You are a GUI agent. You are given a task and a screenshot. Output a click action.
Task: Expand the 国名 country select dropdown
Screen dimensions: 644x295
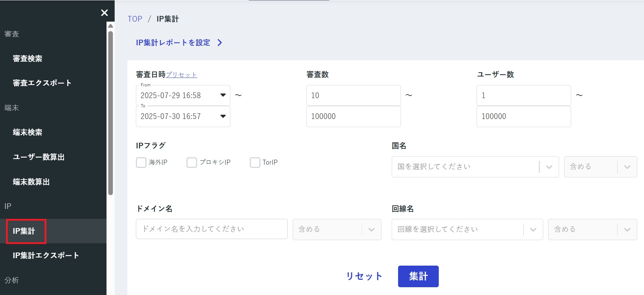pyautogui.click(x=549, y=167)
